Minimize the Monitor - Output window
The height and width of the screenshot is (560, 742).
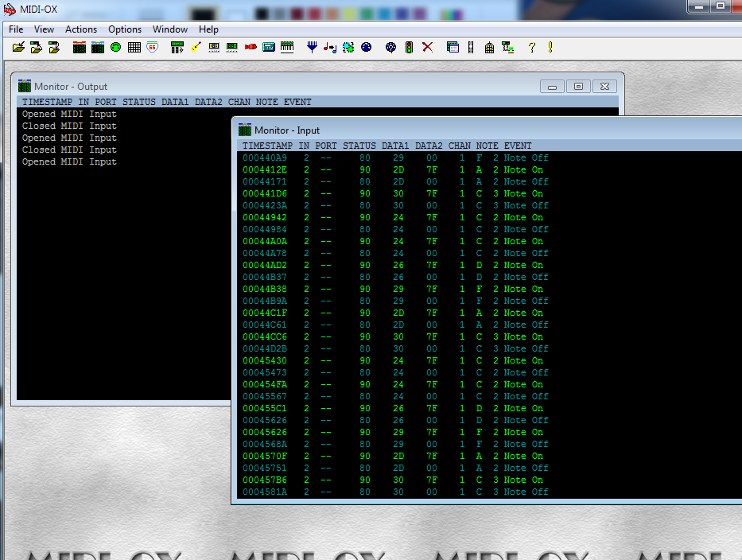552,86
